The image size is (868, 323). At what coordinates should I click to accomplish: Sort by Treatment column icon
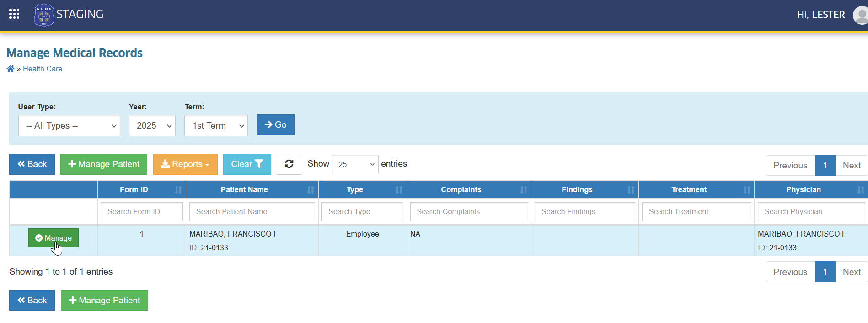pyautogui.click(x=747, y=190)
